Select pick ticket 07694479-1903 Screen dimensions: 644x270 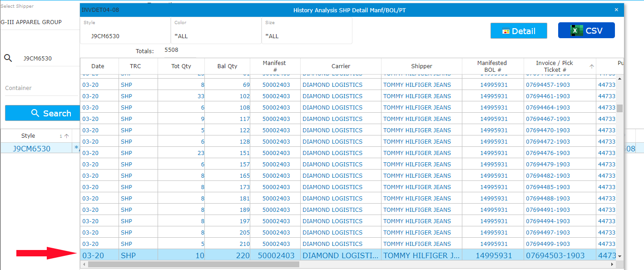(x=548, y=164)
